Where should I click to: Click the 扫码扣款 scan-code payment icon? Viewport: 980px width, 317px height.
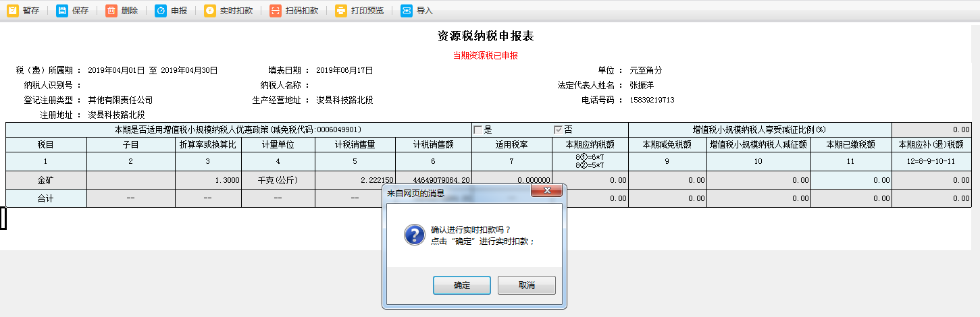[276, 11]
